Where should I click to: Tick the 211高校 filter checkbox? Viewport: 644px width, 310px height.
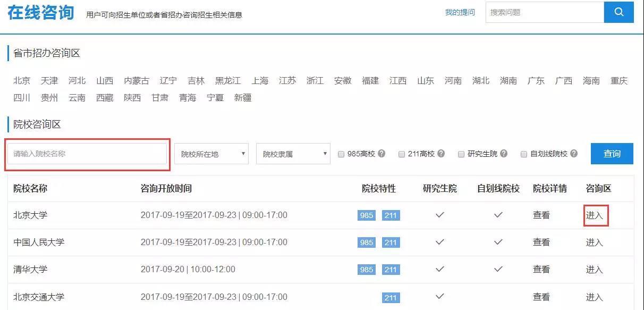pos(402,154)
